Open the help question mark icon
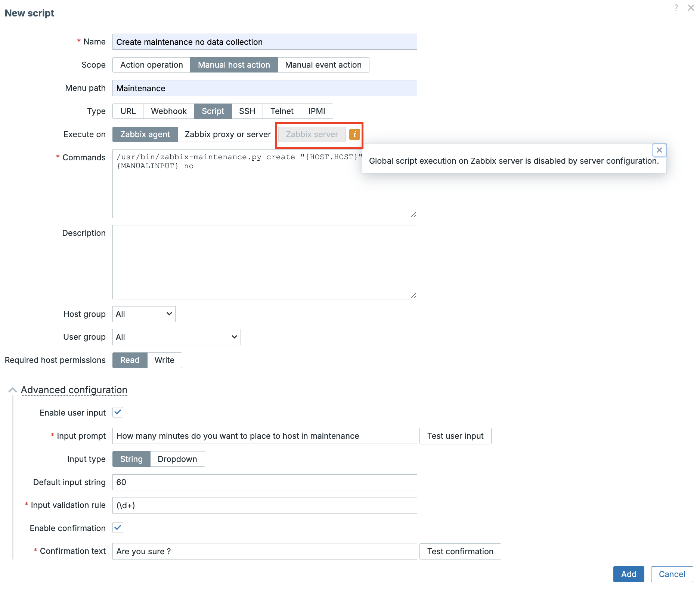700x589 pixels. coord(676,8)
